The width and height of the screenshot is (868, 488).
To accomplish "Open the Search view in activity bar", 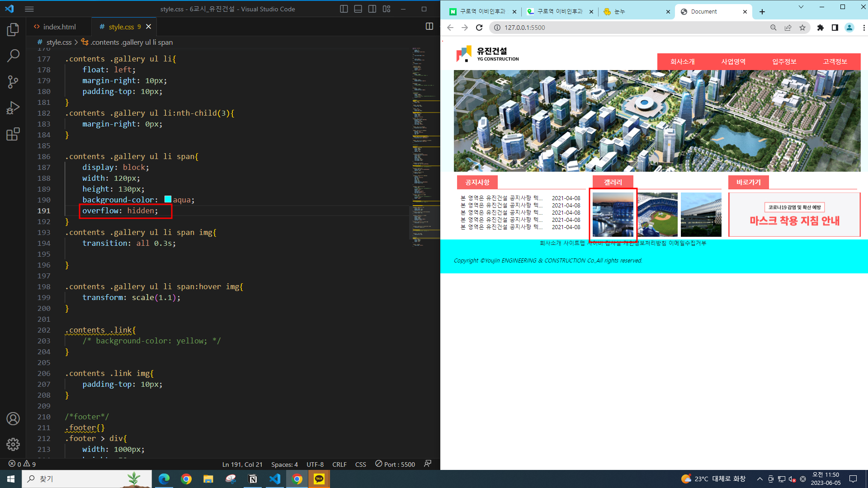I will [13, 56].
